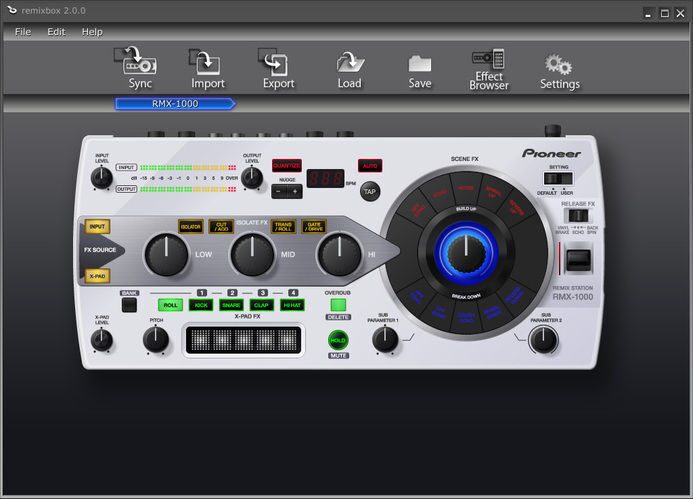The image size is (693, 499).
Task: Flip the Setting Default/User switch
Action: coord(558,178)
